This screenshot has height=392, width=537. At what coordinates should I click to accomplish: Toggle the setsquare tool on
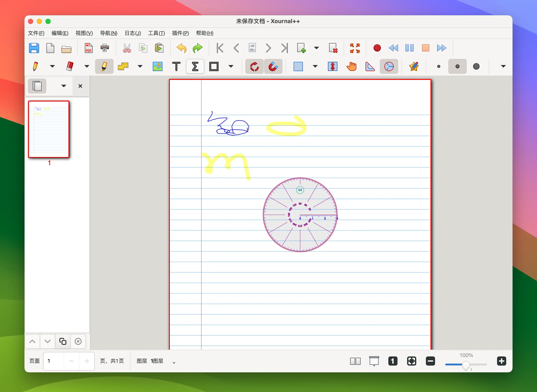(370, 66)
